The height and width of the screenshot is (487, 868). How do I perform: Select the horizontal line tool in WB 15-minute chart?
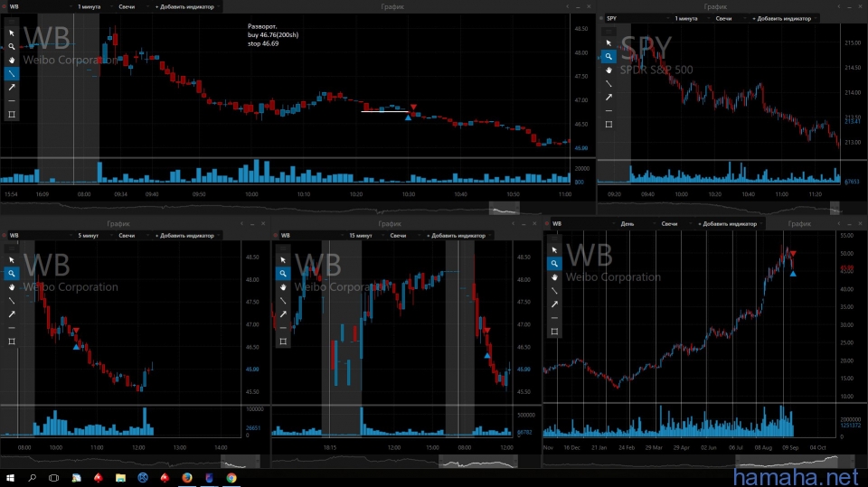(x=283, y=328)
